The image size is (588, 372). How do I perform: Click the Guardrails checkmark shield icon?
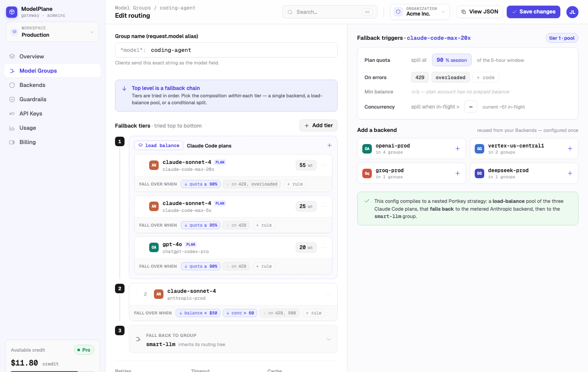tap(12, 99)
